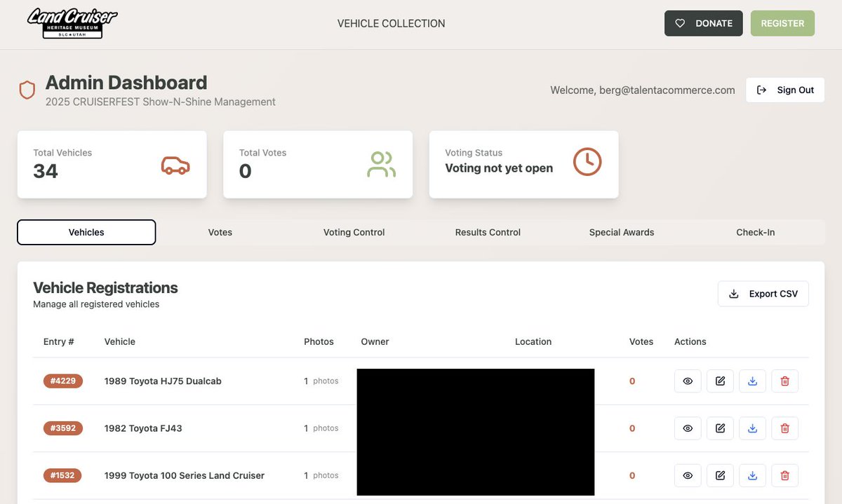Open the Results Control tab
Viewport: 842px width, 504px height.
tap(488, 232)
